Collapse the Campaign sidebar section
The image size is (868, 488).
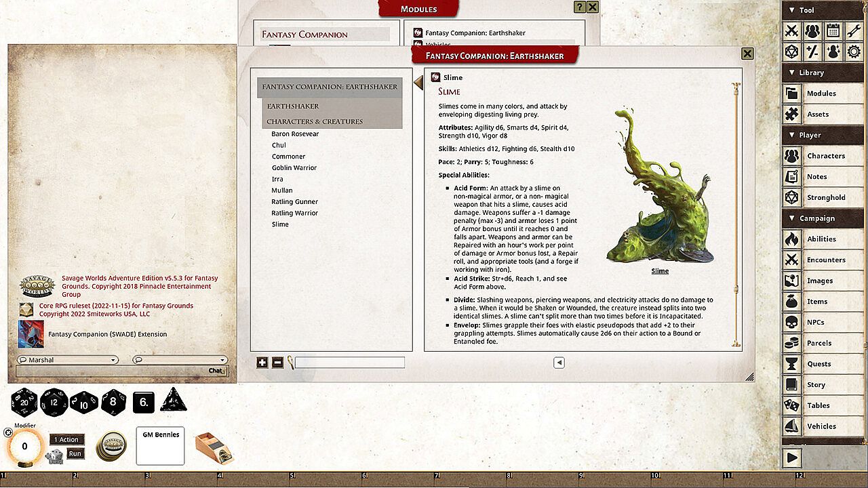825,218
